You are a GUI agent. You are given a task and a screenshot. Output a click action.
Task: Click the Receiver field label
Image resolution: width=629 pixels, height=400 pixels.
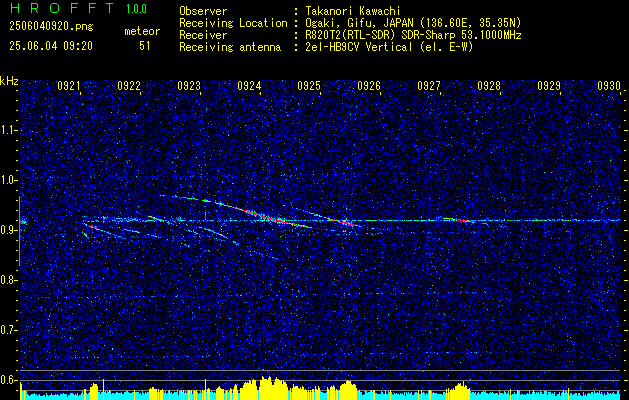203,35
